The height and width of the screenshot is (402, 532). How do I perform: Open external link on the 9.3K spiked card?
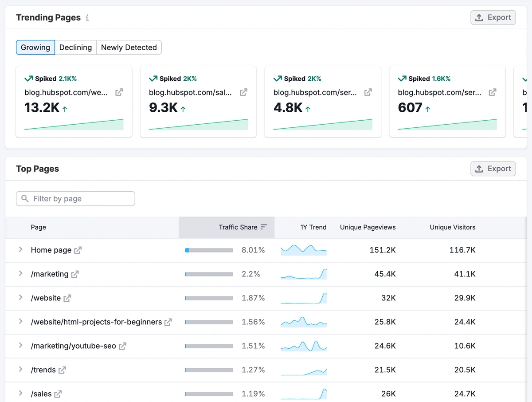pyautogui.click(x=243, y=92)
